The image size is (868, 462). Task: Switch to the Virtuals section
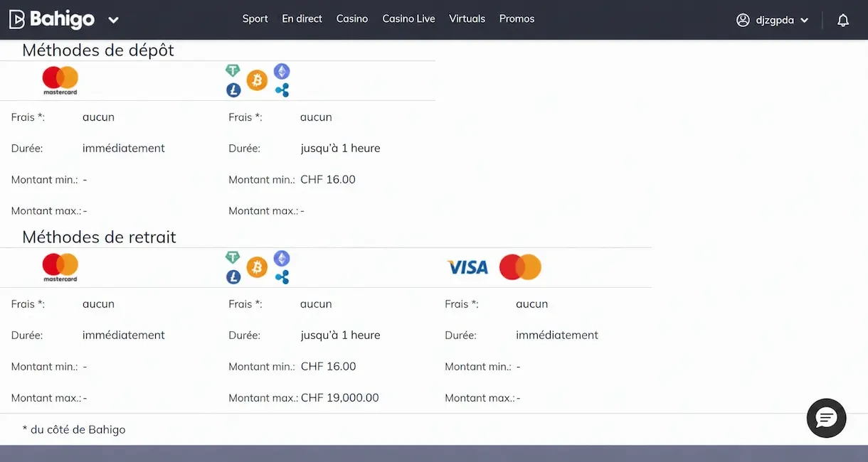467,19
